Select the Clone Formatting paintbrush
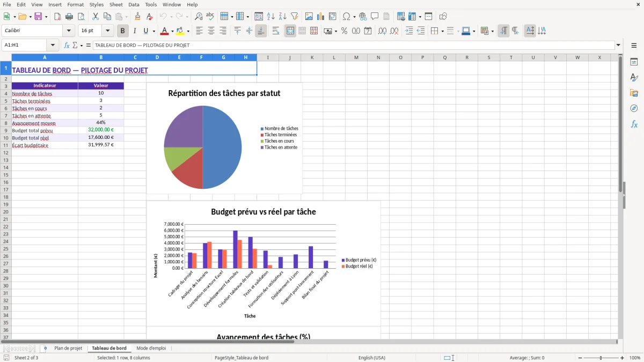Viewport: 644px width, 362px height. tap(138, 17)
